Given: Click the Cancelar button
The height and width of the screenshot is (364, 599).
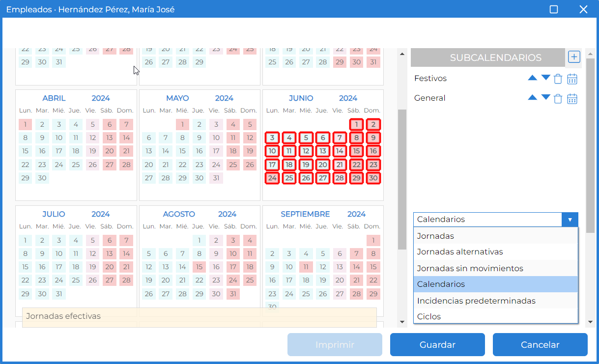Looking at the screenshot, I should (x=540, y=345).
